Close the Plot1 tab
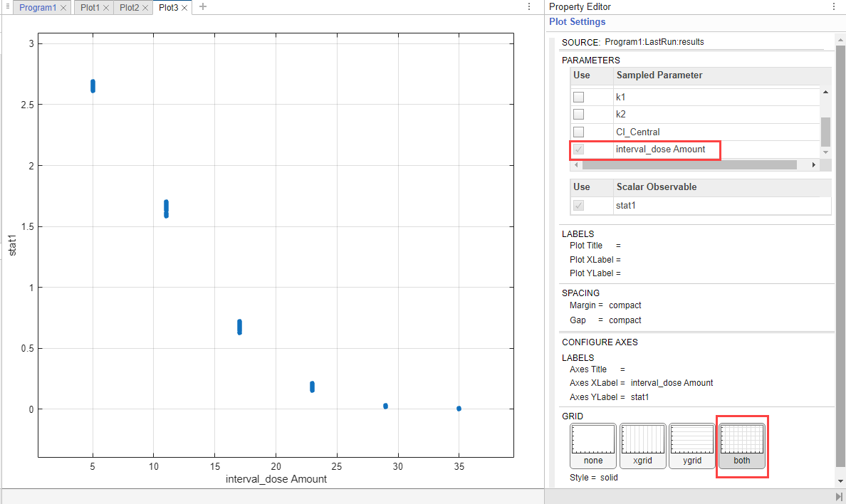The image size is (846, 504). [106, 8]
